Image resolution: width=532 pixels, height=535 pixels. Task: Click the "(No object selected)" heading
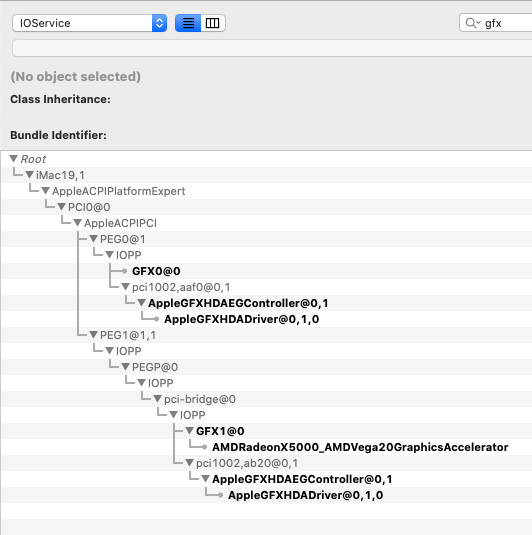click(75, 76)
